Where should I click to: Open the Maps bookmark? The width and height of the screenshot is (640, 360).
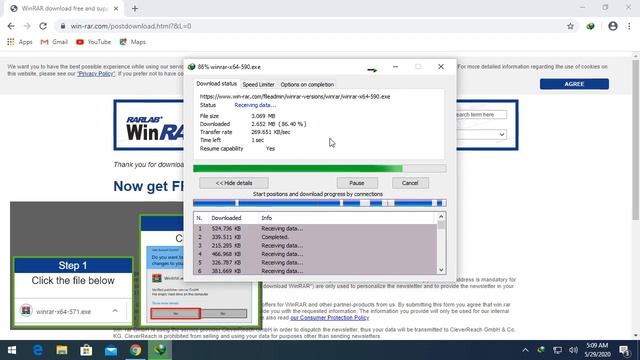(x=133, y=42)
